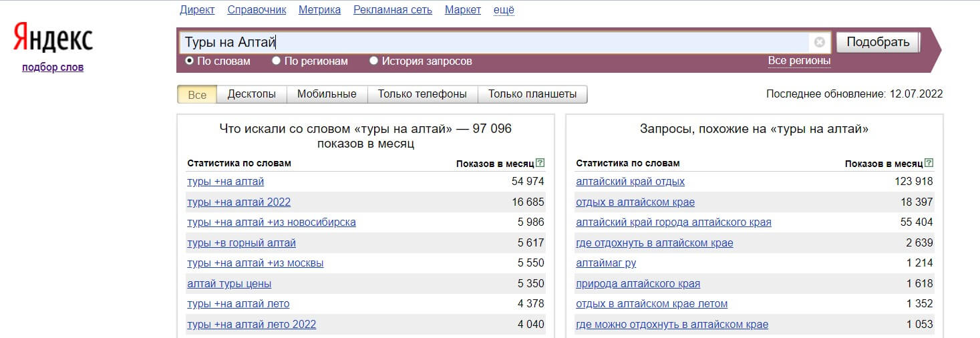Click the value '54 974' impressions
Viewport: 980px width, 338px height.
click(x=528, y=181)
